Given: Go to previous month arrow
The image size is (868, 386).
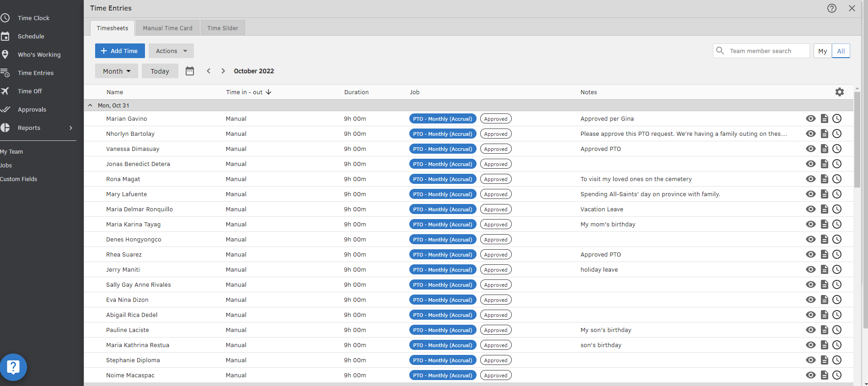Looking at the screenshot, I should point(209,71).
